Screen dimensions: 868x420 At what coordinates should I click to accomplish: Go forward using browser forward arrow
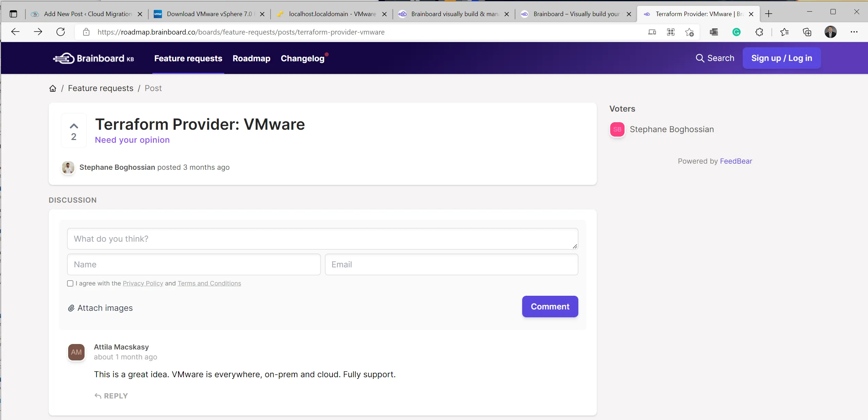click(38, 32)
